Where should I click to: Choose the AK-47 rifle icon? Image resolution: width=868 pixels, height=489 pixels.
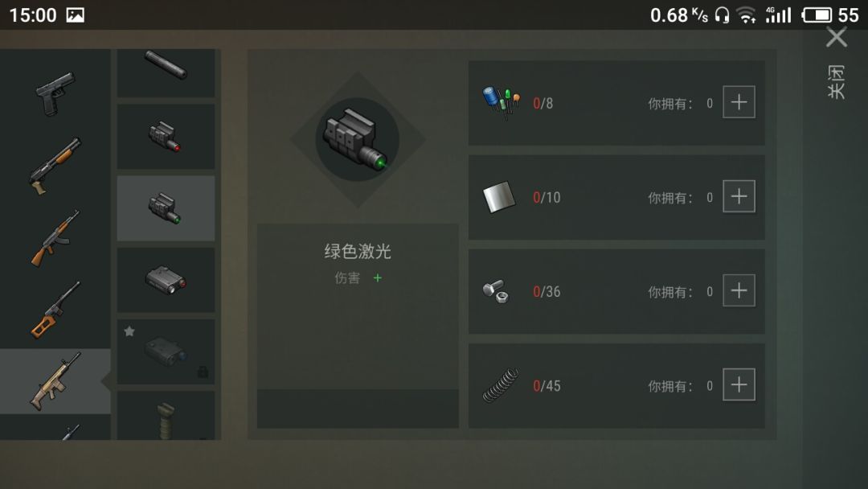pyautogui.click(x=55, y=238)
